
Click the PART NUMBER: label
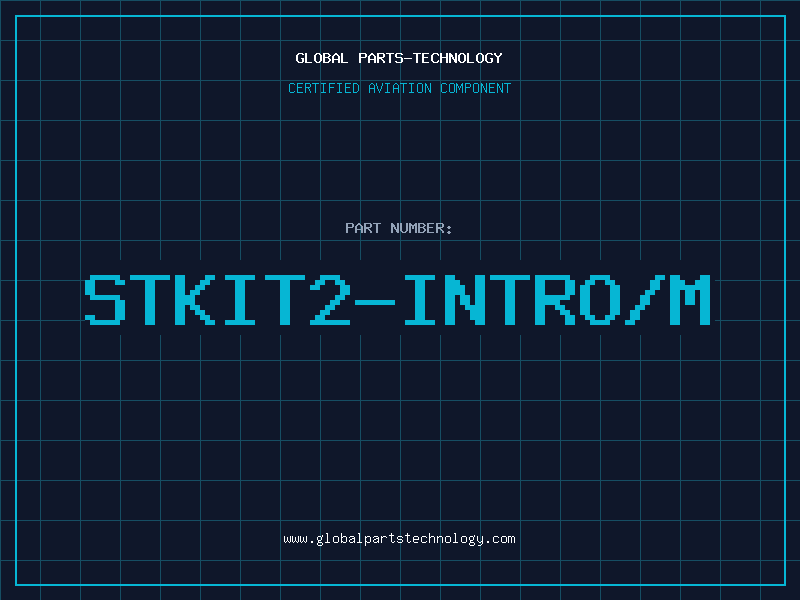pos(398,228)
